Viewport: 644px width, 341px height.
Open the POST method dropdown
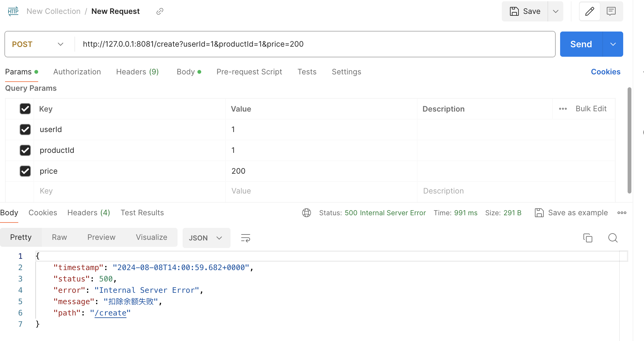point(38,44)
